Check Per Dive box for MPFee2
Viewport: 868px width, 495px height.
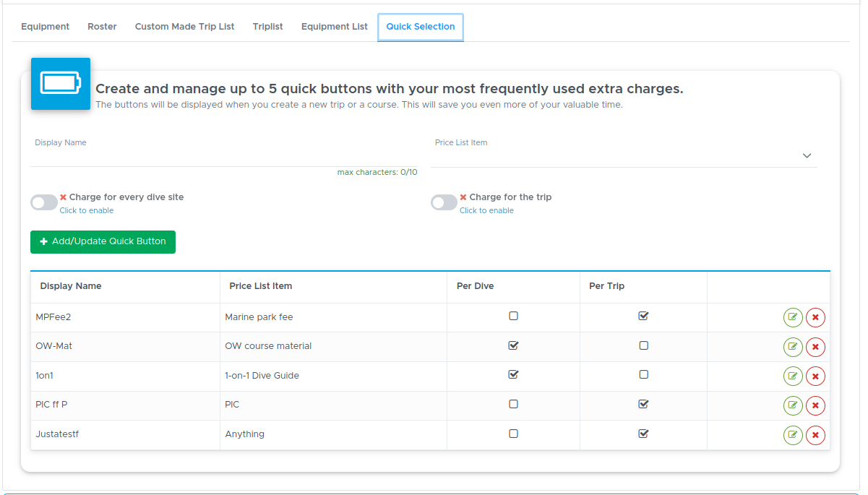[x=513, y=316]
